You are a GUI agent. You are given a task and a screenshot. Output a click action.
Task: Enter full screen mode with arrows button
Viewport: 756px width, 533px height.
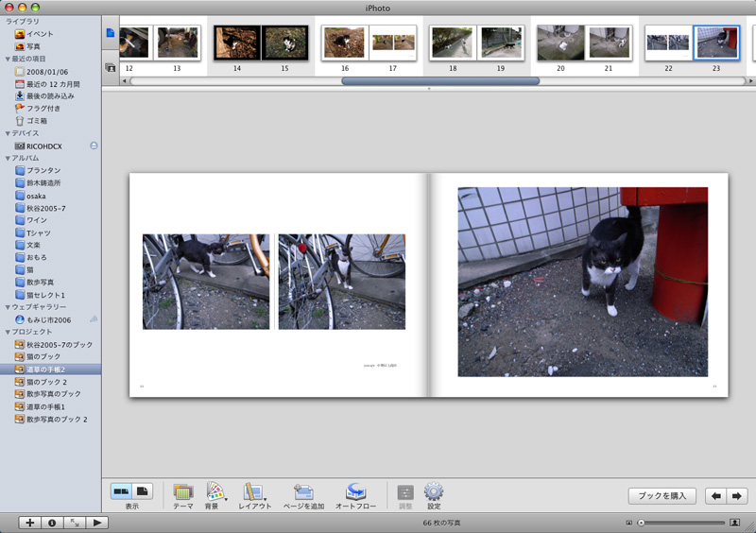(75, 523)
